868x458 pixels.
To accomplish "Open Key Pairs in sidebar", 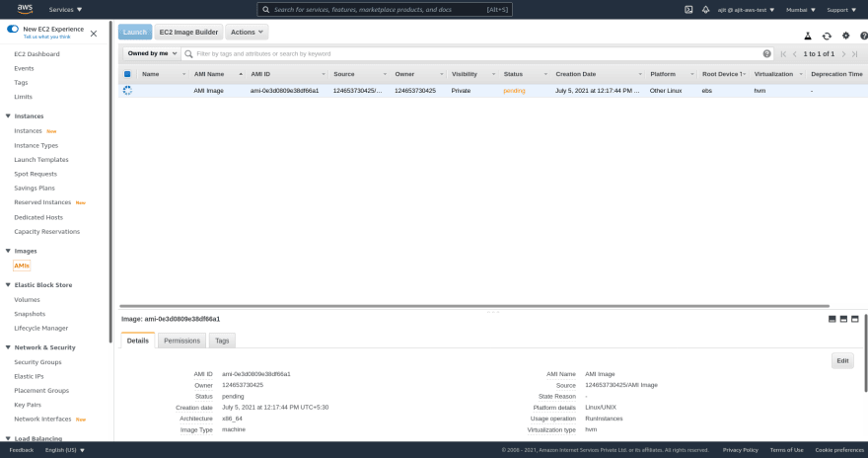I will [x=28, y=405].
